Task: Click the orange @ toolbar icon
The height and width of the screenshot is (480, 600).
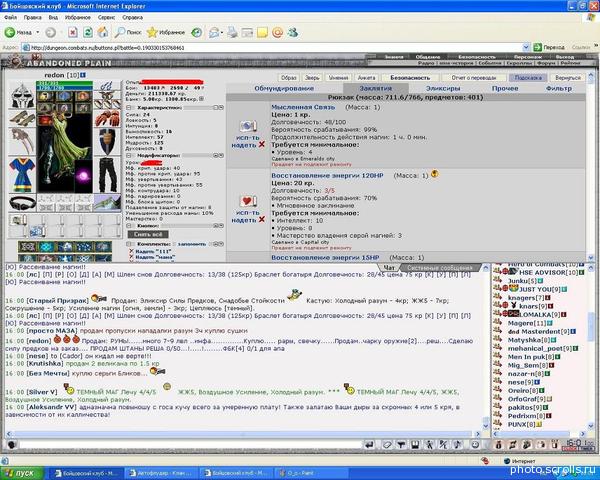Action: 277,33
